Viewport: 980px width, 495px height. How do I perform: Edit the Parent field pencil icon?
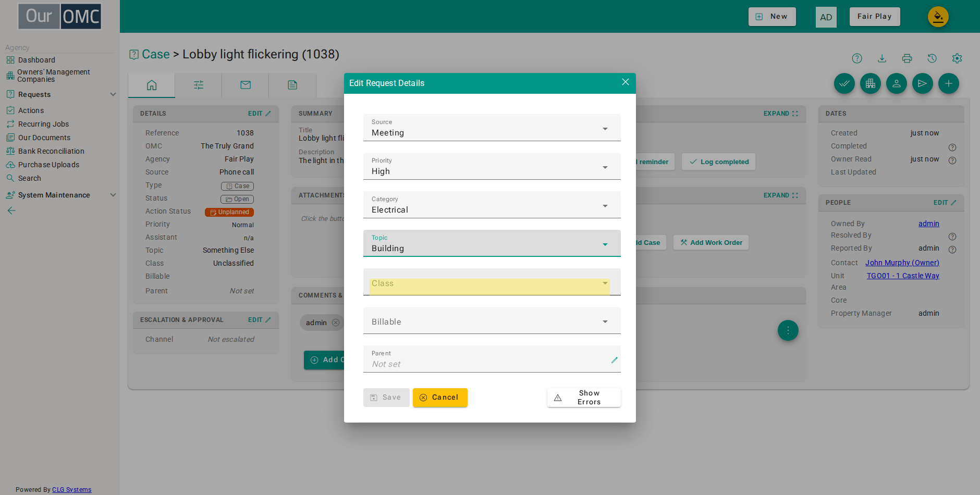615,360
